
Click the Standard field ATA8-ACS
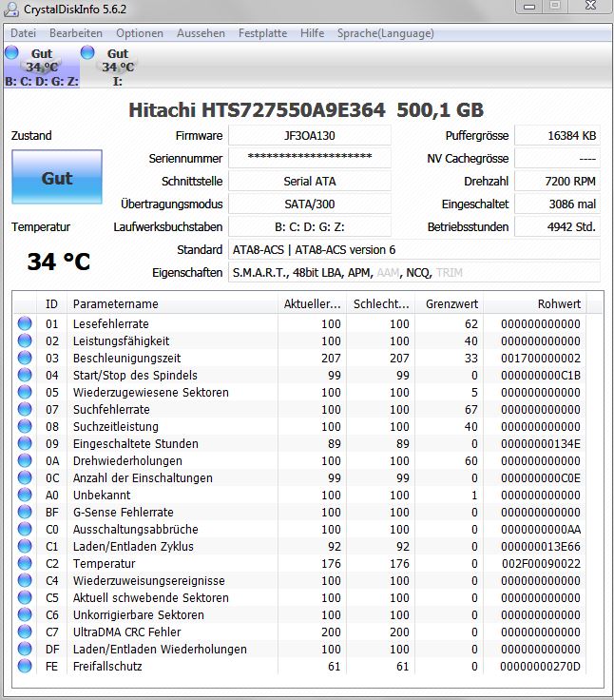(x=414, y=249)
